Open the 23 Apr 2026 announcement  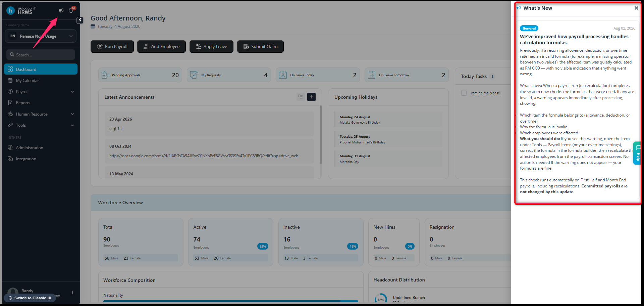[x=209, y=124]
